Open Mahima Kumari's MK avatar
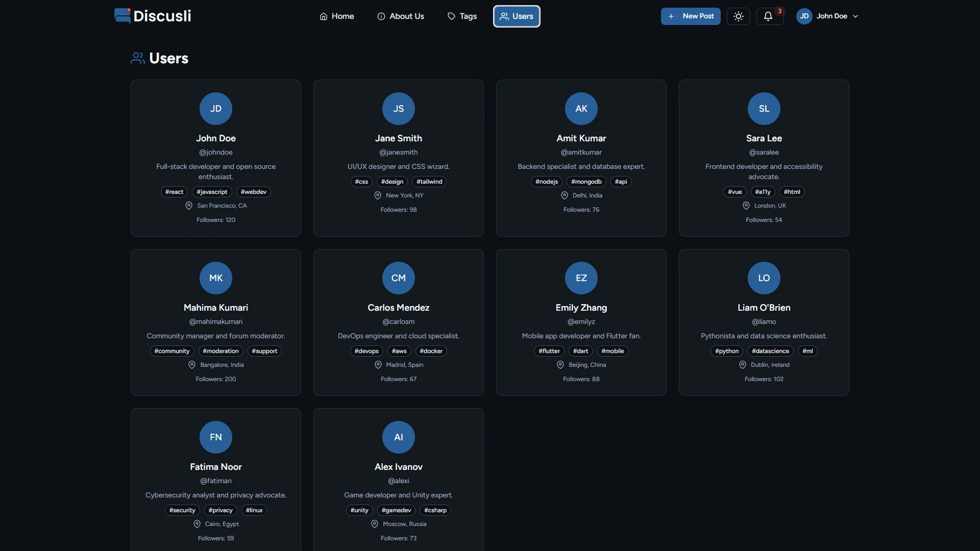This screenshot has height=551, width=980. coord(216,278)
